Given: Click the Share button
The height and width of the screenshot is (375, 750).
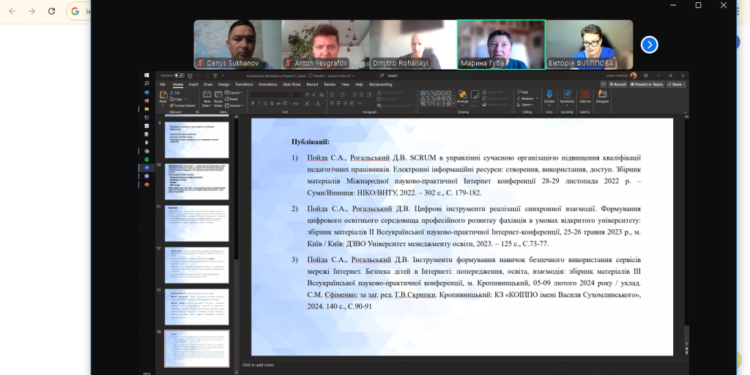Looking at the screenshot, I should coord(676,84).
